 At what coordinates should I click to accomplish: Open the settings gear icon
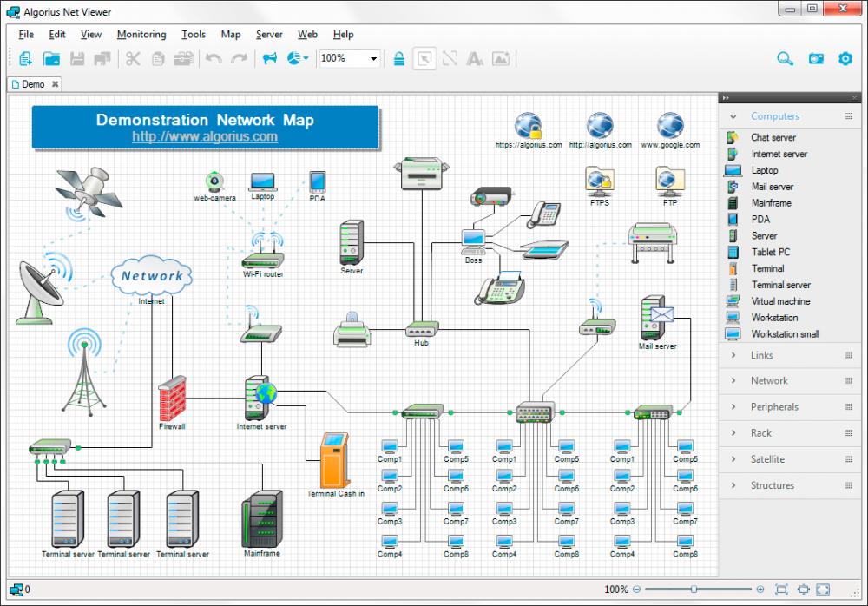coord(845,58)
